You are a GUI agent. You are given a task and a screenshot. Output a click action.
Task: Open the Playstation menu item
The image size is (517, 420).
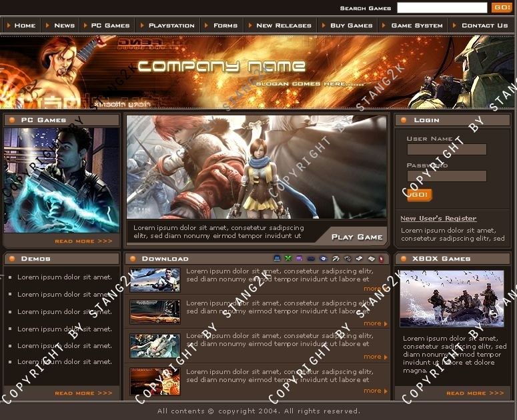click(171, 25)
